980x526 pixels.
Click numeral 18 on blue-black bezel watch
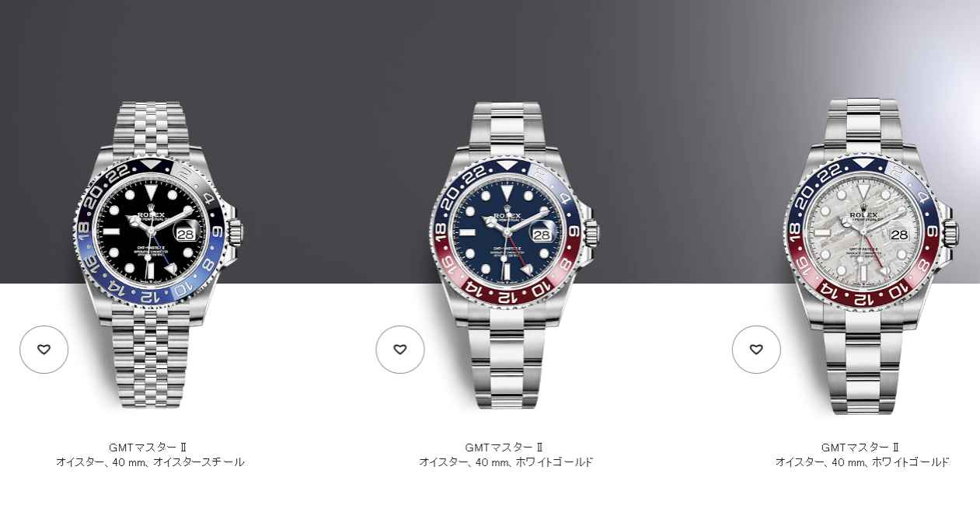pos(85,231)
